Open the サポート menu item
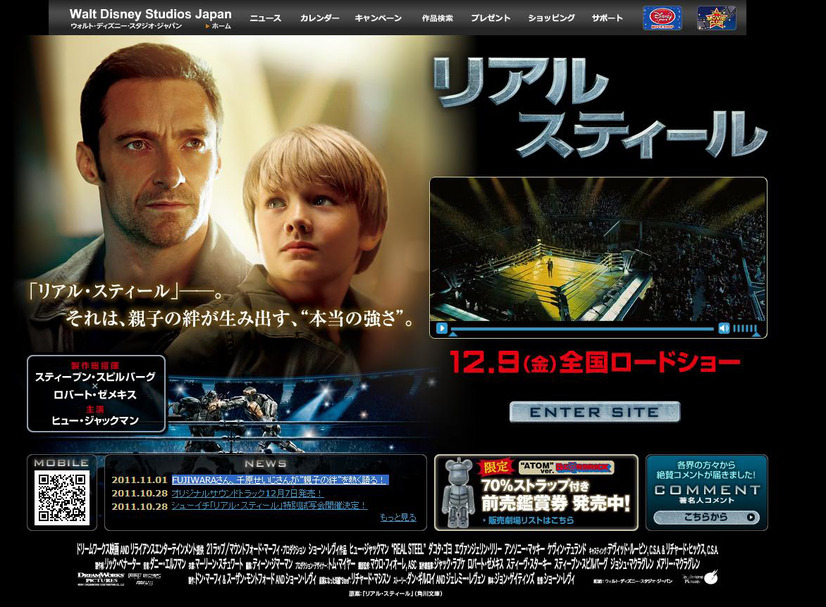Image resolution: width=826 pixels, height=607 pixels. [607, 18]
